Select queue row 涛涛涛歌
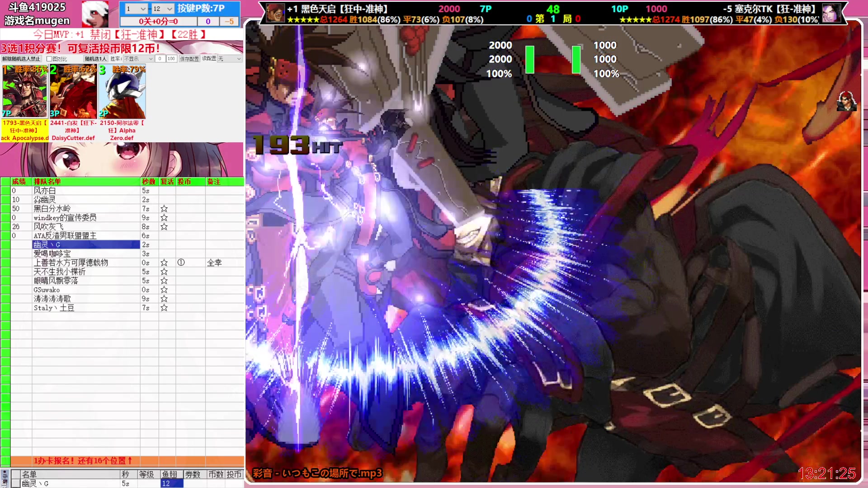The image size is (868, 488). [86, 299]
